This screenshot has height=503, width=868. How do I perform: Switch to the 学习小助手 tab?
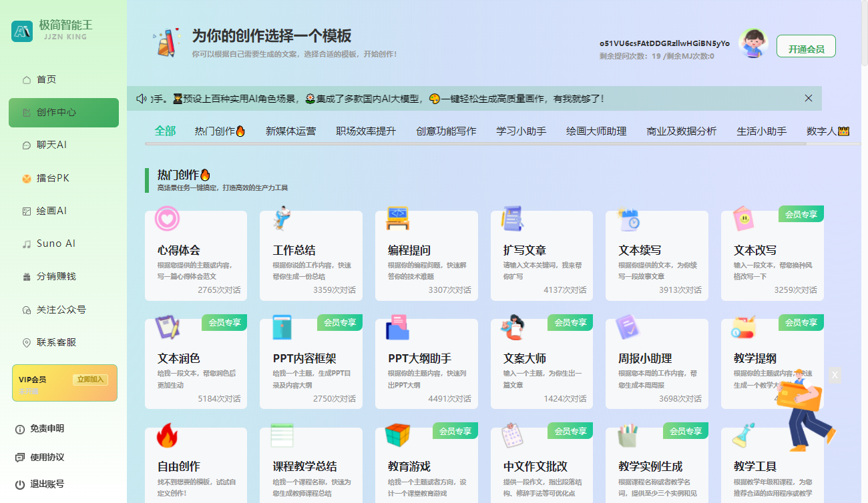coord(521,131)
